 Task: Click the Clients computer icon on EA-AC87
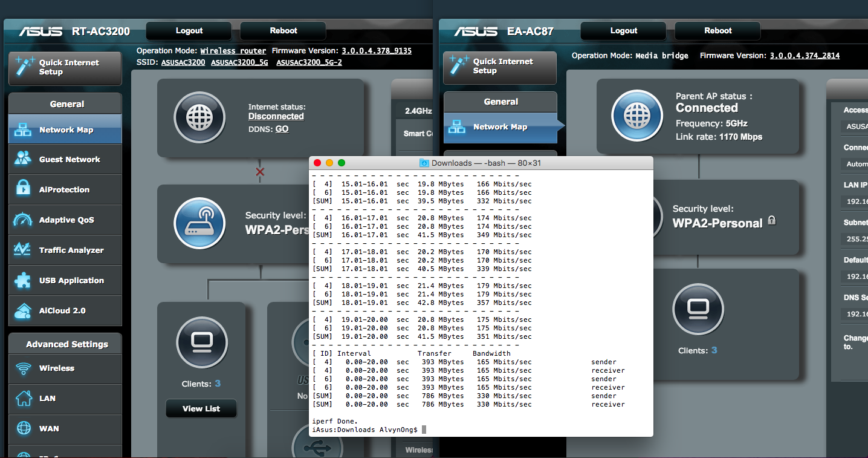click(x=698, y=309)
